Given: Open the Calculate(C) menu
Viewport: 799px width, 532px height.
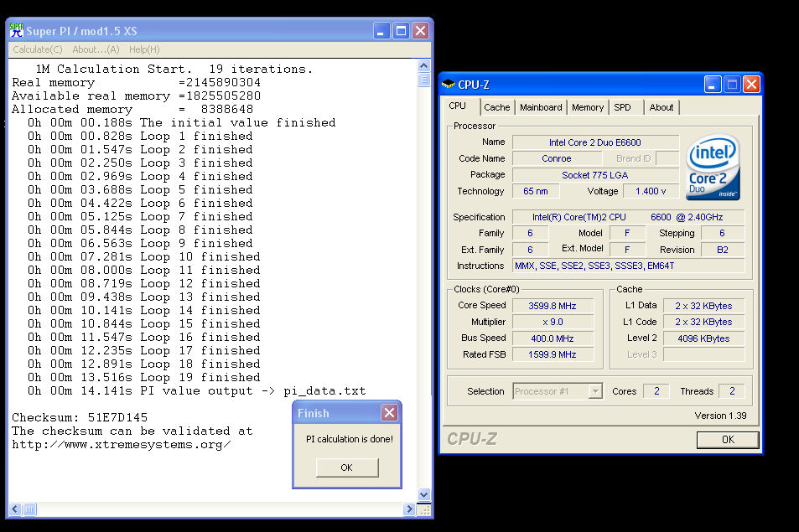Looking at the screenshot, I should (x=38, y=49).
